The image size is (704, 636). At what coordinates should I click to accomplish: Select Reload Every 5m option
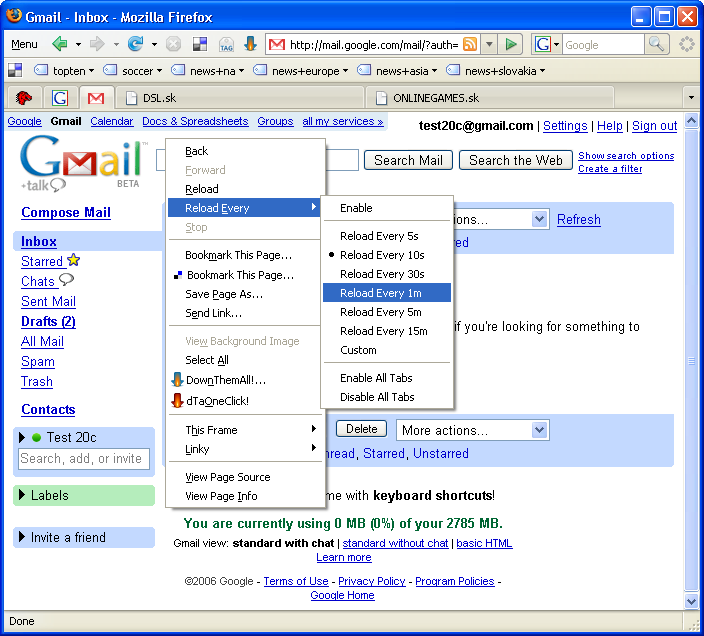(387, 312)
